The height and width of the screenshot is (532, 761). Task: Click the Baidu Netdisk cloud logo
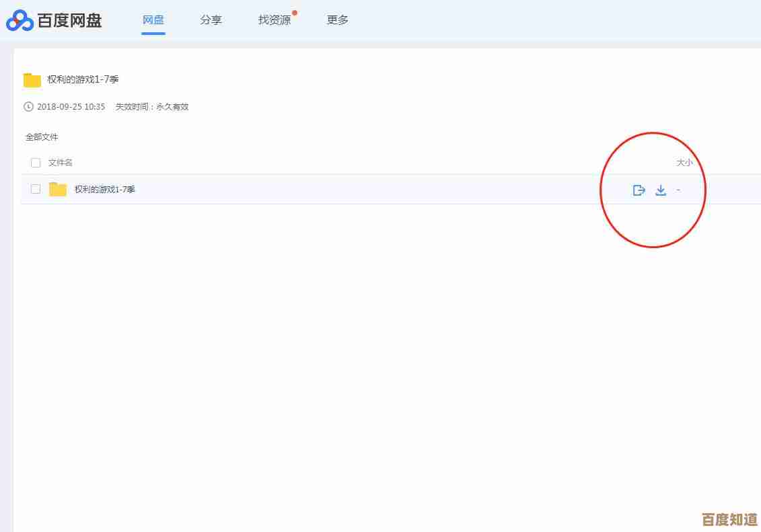coord(20,21)
